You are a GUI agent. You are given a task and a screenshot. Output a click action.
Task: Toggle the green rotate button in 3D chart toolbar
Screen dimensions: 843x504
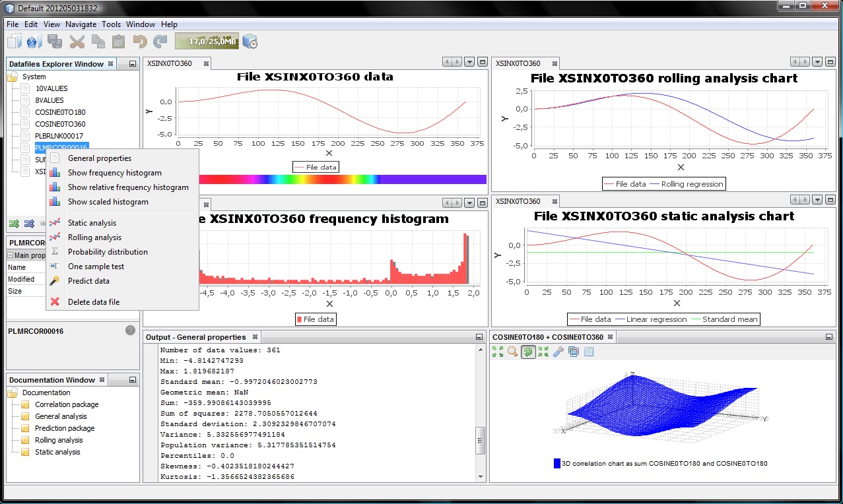point(528,352)
